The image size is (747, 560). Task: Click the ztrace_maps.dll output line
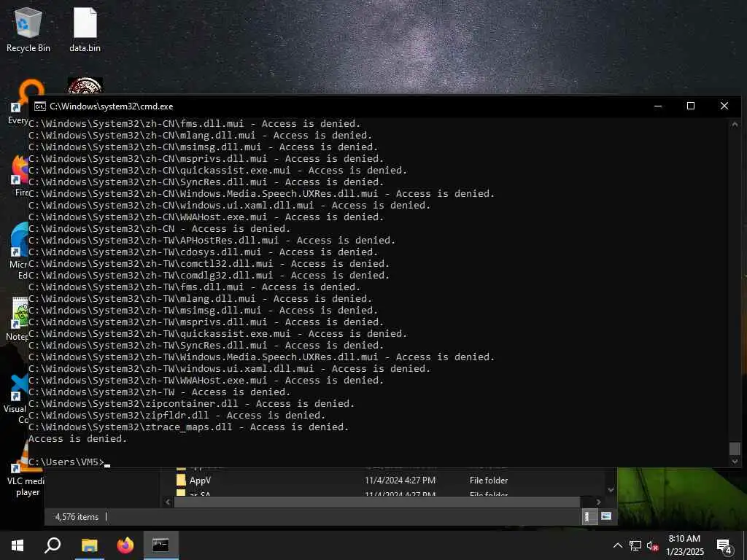pyautogui.click(x=189, y=427)
